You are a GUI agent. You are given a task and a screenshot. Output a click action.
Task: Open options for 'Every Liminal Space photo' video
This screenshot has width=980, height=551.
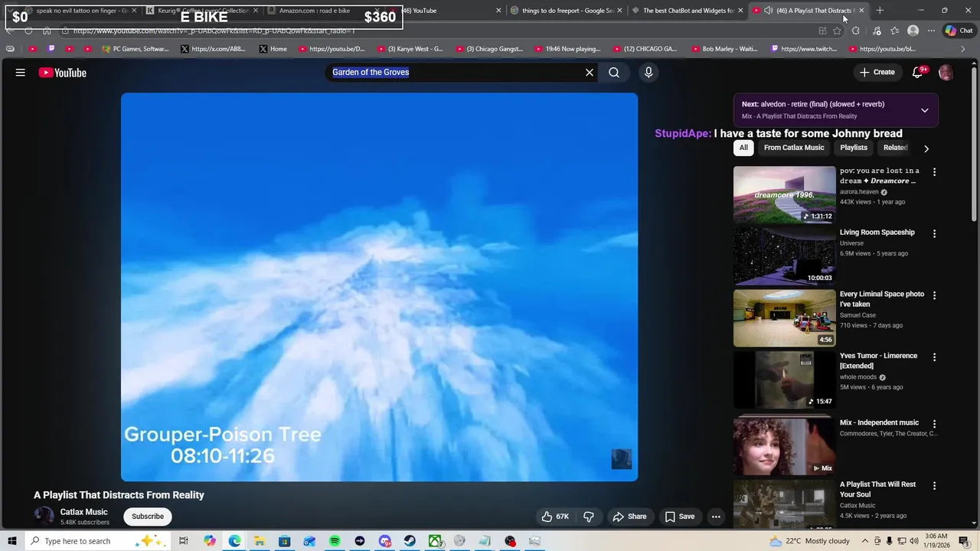tap(934, 295)
